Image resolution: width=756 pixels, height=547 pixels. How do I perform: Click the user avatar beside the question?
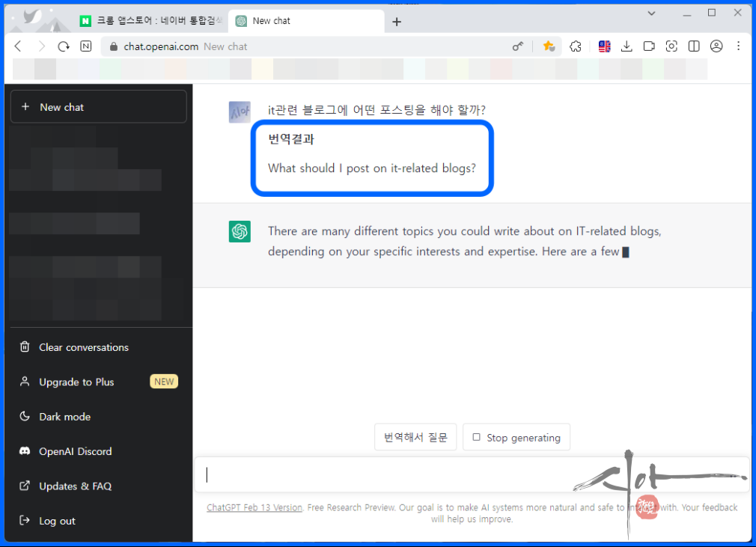point(240,112)
